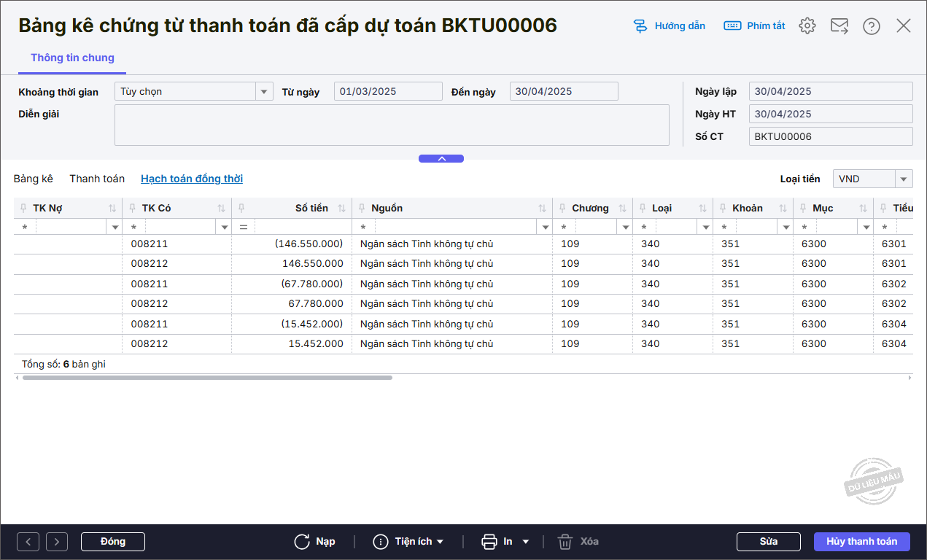Image resolution: width=927 pixels, height=560 pixels.
Task: Click the mail feedback icon
Action: click(x=839, y=26)
